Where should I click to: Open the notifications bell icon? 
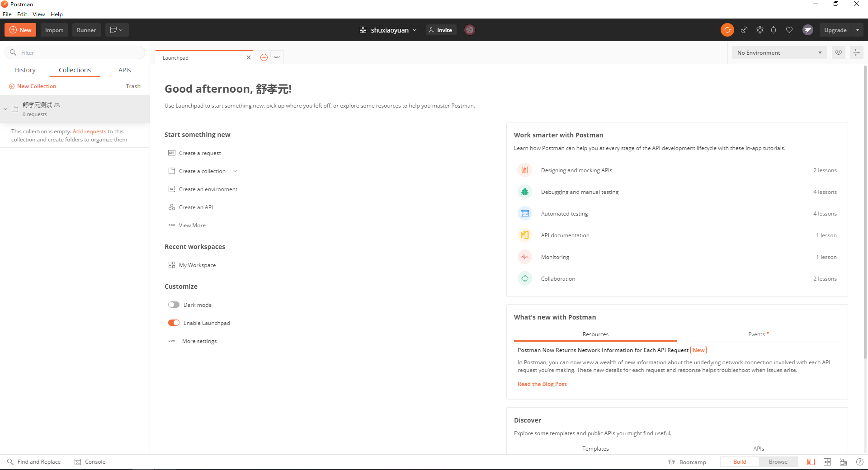point(774,30)
